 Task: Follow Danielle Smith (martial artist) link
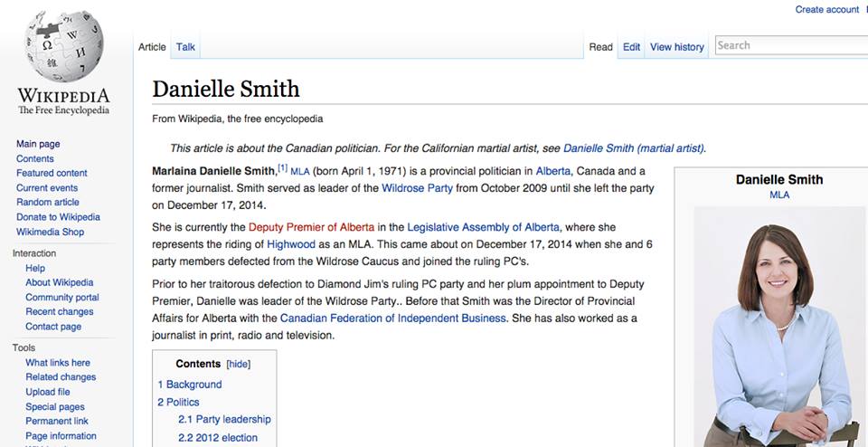coord(635,148)
